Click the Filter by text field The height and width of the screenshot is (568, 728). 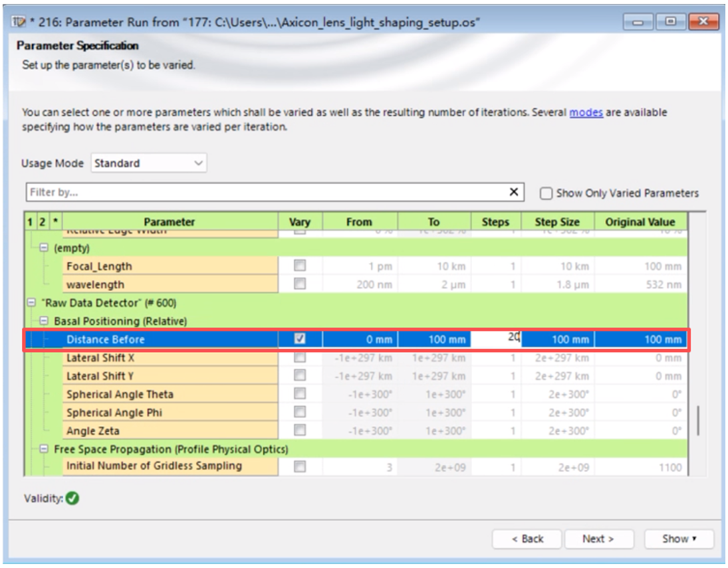[x=266, y=192]
